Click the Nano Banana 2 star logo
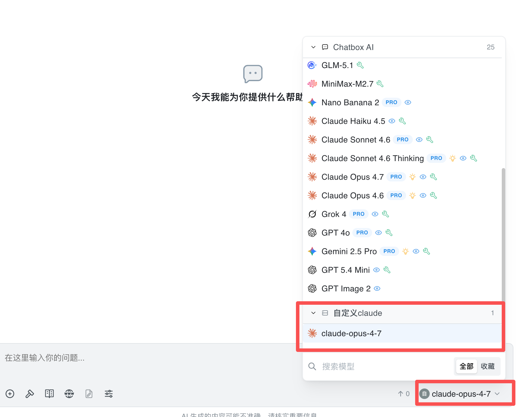The width and height of the screenshot is (532, 417). [x=312, y=102]
